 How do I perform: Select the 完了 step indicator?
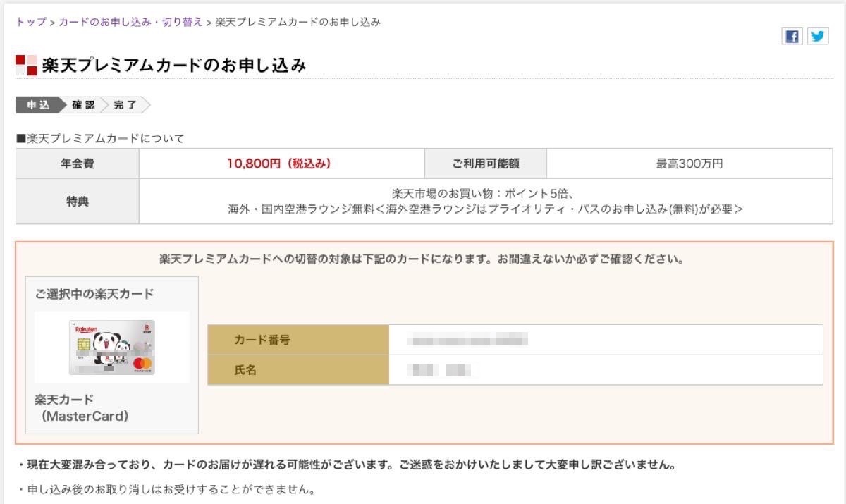pos(125,105)
